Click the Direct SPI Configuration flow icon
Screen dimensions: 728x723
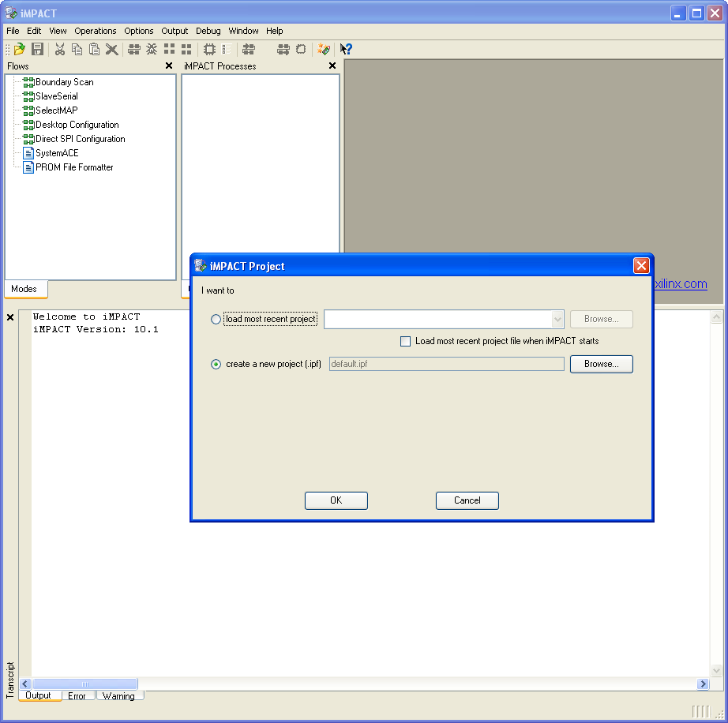click(x=28, y=139)
